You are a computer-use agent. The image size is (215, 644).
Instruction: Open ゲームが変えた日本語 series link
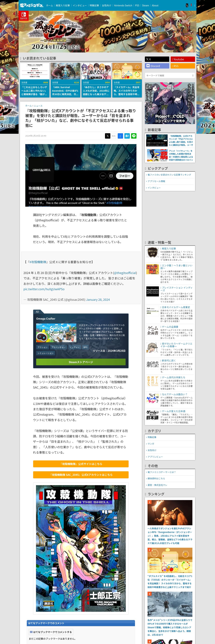click(173, 411)
